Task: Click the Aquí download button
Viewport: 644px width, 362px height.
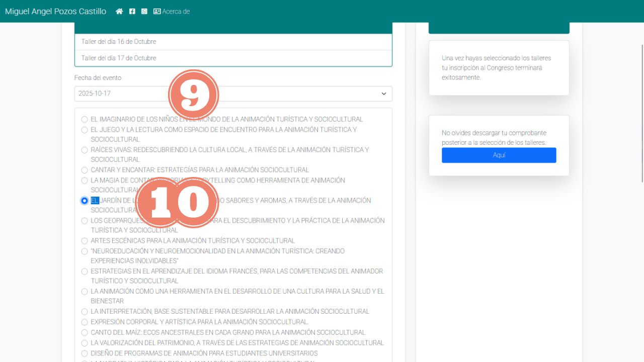Action: click(x=499, y=155)
